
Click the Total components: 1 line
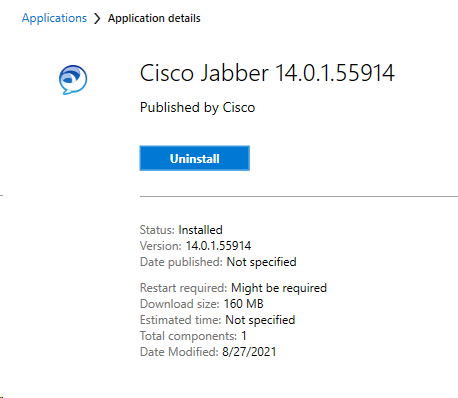pos(193,336)
